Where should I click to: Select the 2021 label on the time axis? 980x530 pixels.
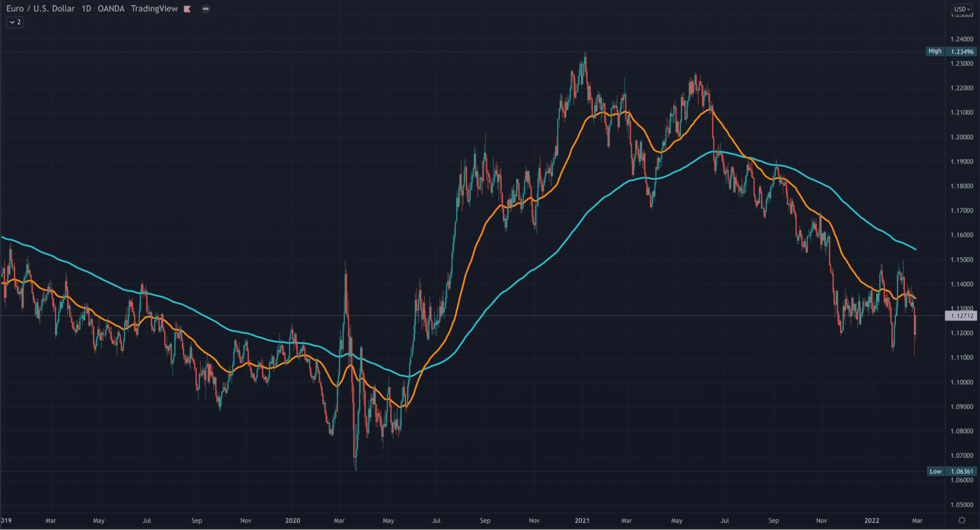(583, 521)
